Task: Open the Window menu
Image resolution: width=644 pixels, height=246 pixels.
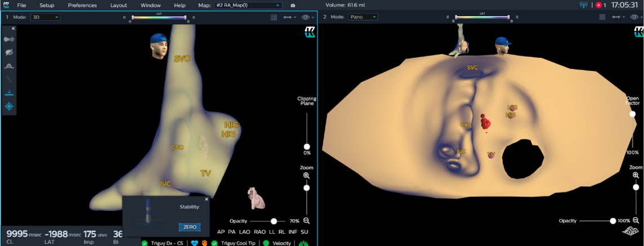Action: tap(151, 5)
